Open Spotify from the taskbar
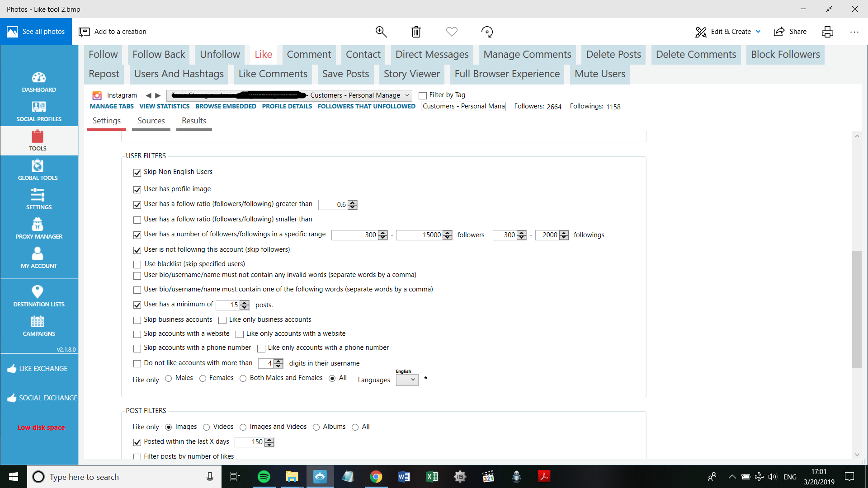This screenshot has height=488, width=868. coord(264,477)
